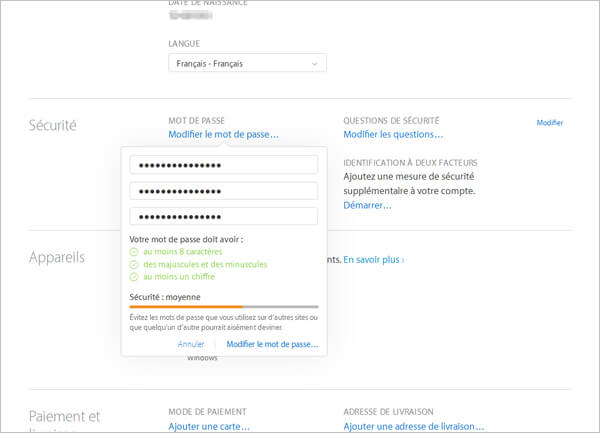600x433 pixels.
Task: Click "des majuscules et des minuscules" text
Action: click(x=205, y=264)
